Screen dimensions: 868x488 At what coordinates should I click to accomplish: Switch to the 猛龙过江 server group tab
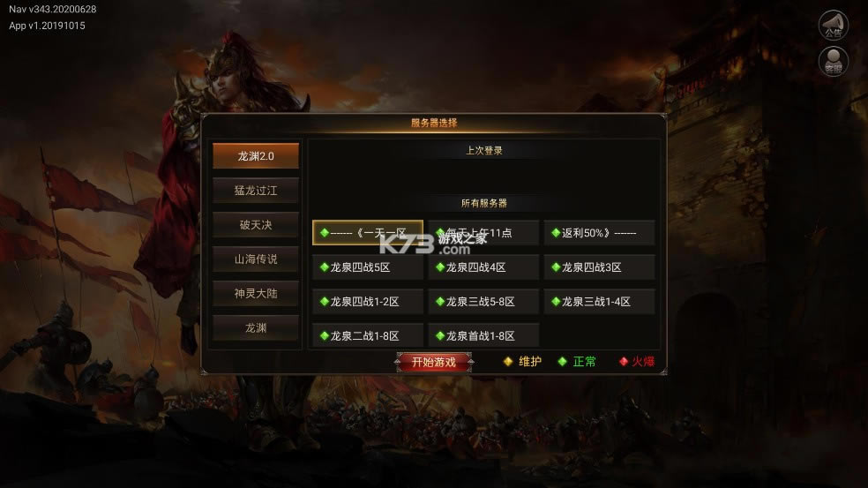click(256, 191)
